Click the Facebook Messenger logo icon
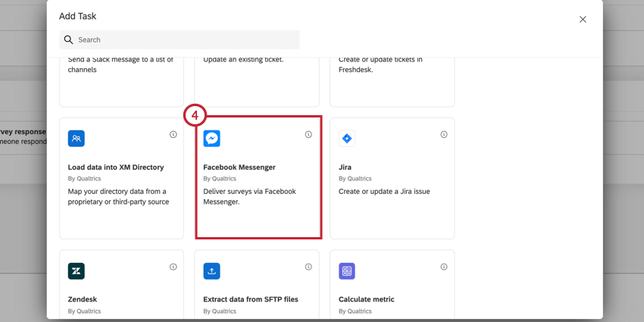 211,139
